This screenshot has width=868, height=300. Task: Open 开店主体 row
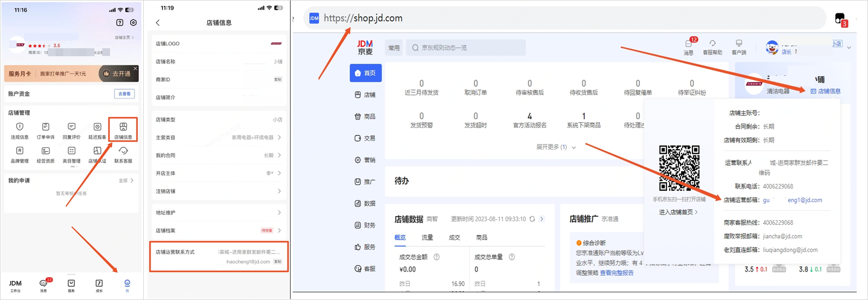tap(219, 173)
